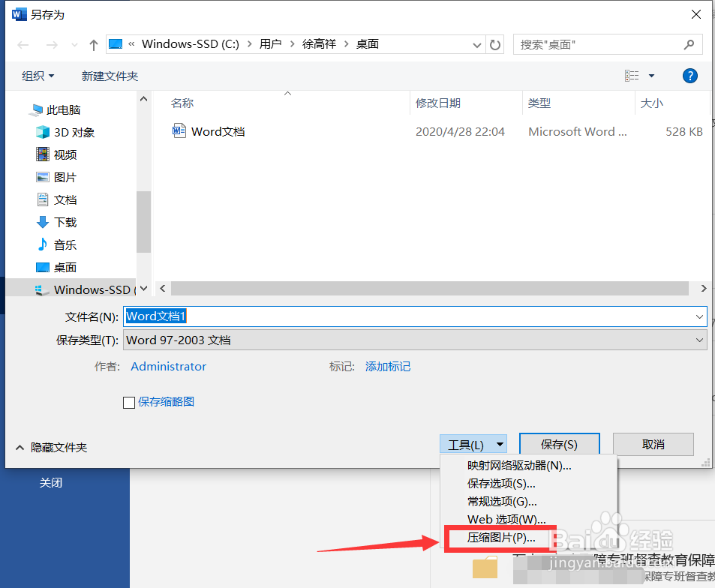Click Windows-SSD (C:) in address path
The height and width of the screenshot is (588, 715).
click(190, 43)
